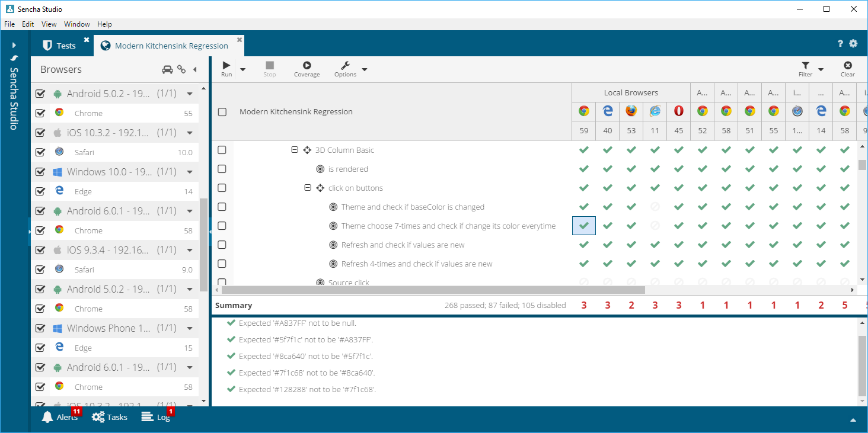Open the View menu
This screenshot has height=433, width=868.
(x=49, y=24)
